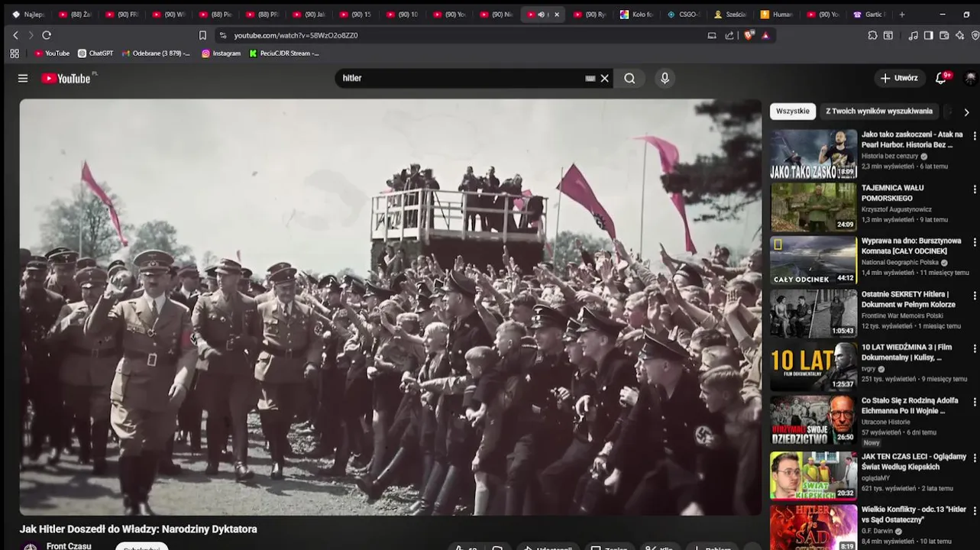Switch to the 'CSGO-' tab

point(684,15)
